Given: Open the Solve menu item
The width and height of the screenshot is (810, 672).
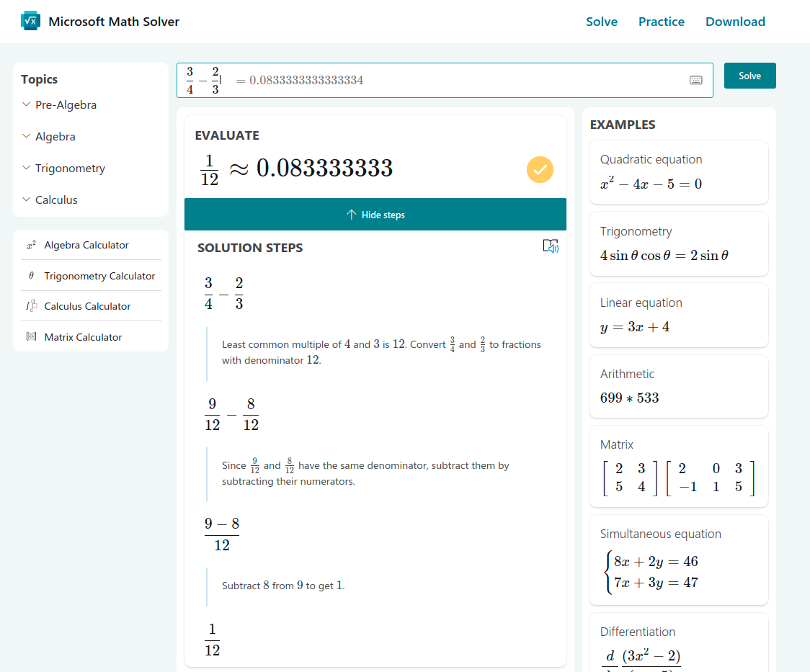Looking at the screenshot, I should (602, 22).
